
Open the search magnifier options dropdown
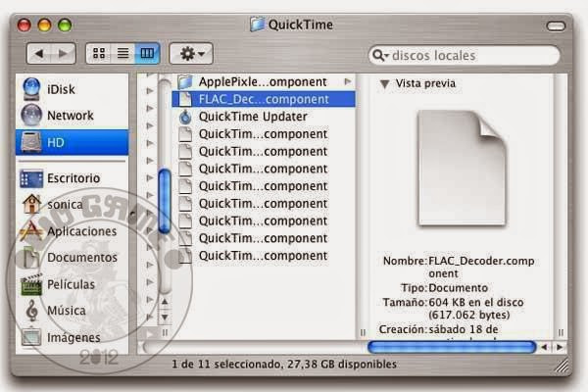380,56
